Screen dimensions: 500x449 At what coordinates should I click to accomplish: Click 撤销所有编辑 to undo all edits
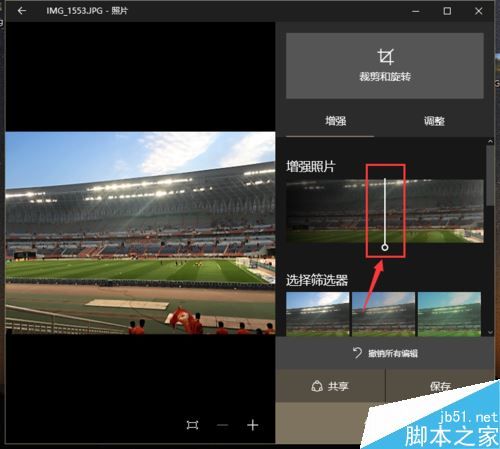click(385, 353)
